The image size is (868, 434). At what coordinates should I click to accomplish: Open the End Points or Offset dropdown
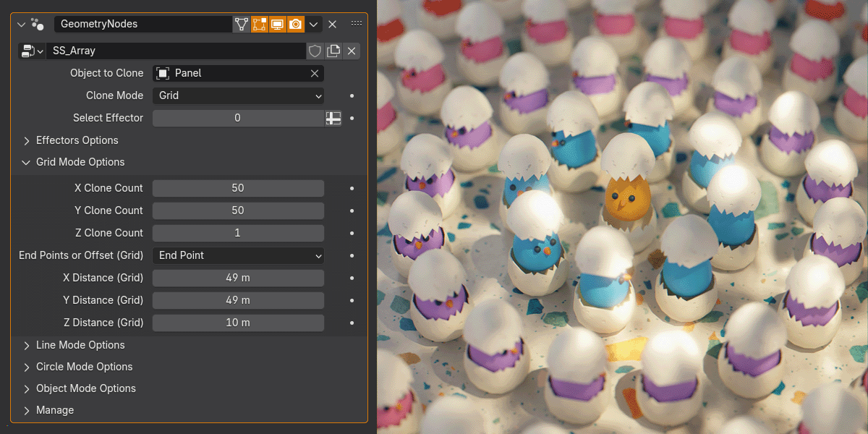click(x=238, y=255)
